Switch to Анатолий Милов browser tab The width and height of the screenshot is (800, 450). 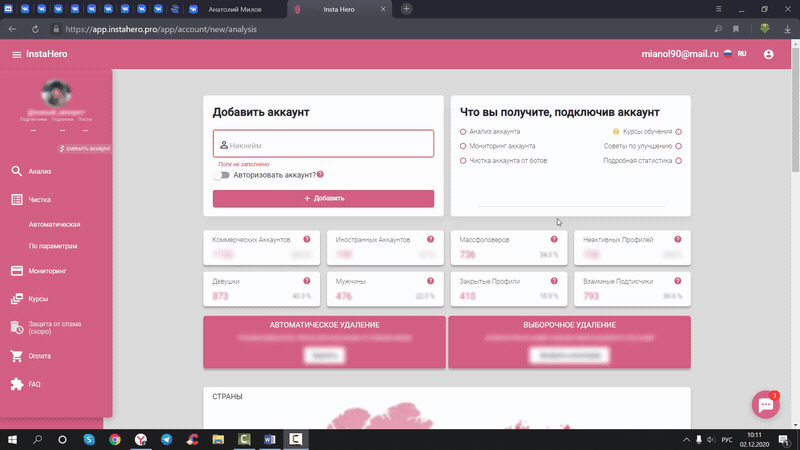click(x=235, y=9)
